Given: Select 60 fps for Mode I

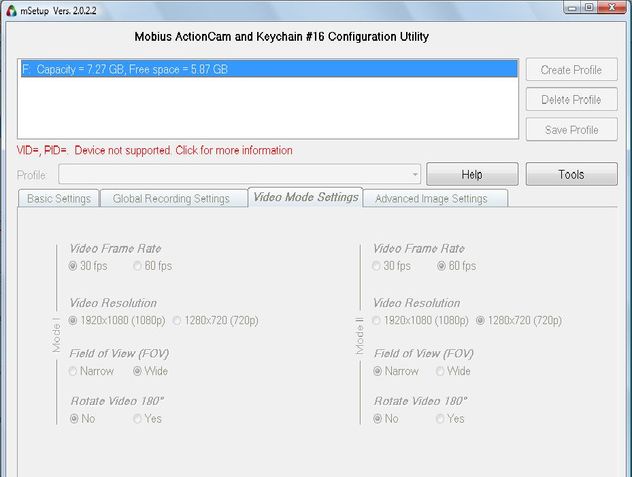Looking at the screenshot, I should click(x=152, y=266).
